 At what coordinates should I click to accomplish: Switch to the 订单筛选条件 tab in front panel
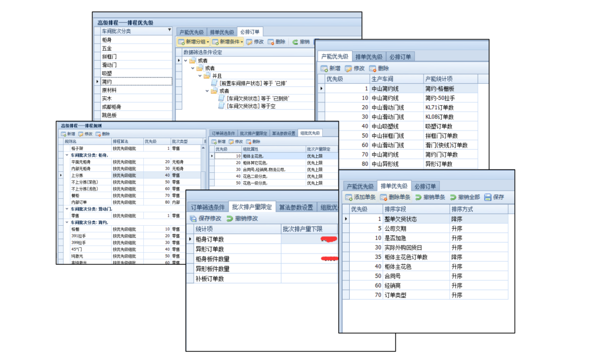click(207, 208)
